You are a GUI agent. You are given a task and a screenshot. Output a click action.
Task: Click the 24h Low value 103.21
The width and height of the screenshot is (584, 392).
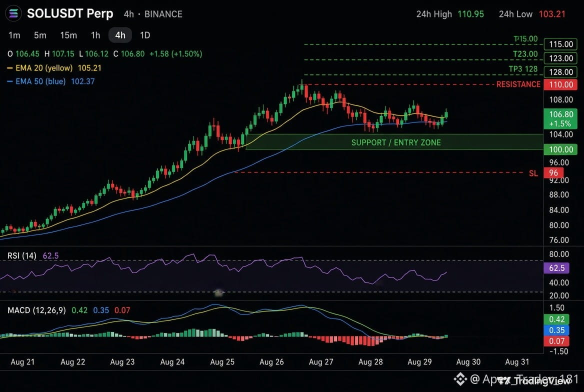[552, 14]
